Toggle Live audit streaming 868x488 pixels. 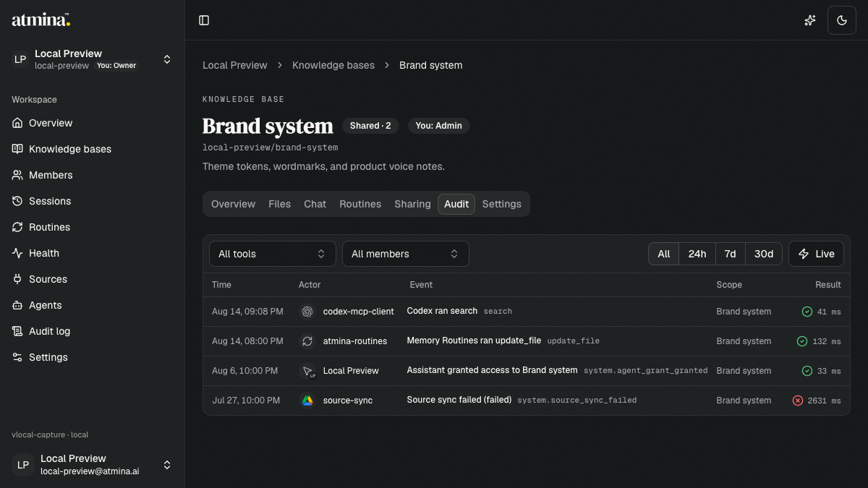pyautogui.click(x=816, y=254)
